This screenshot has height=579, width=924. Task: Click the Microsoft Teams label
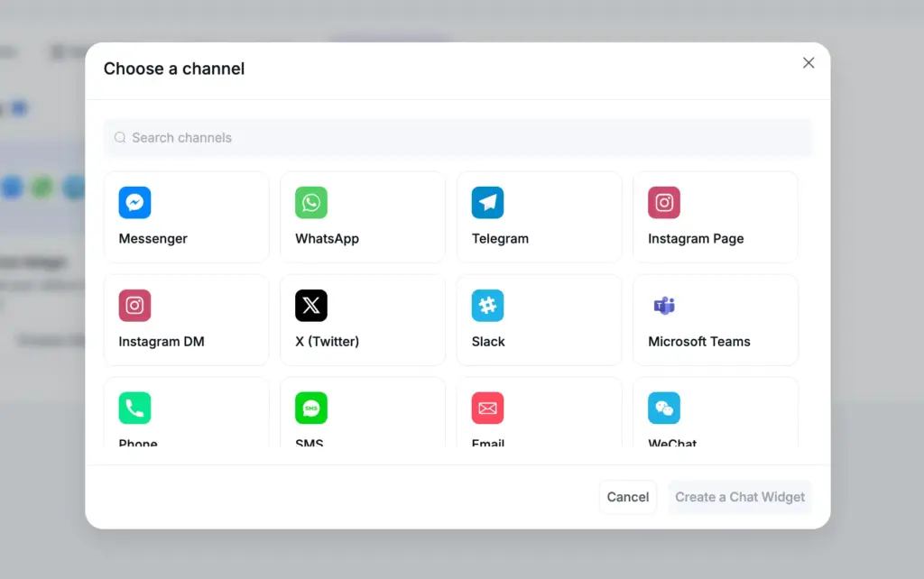(699, 342)
